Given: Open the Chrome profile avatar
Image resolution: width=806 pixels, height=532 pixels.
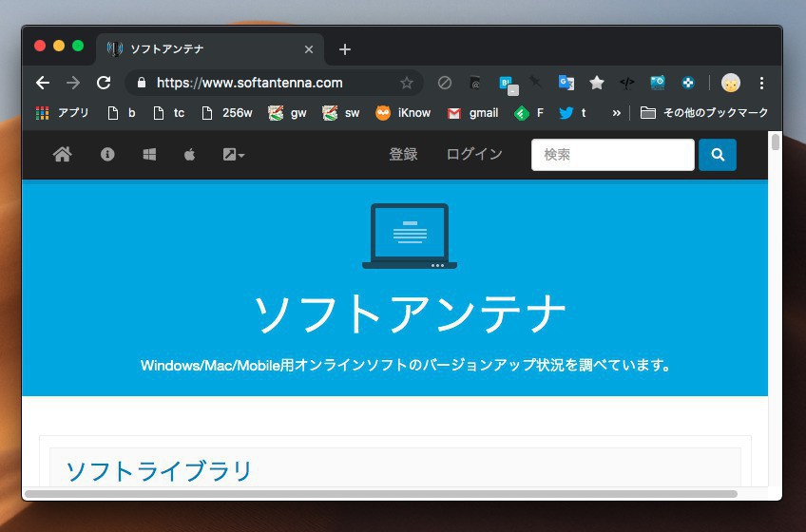Looking at the screenshot, I should 730,83.
